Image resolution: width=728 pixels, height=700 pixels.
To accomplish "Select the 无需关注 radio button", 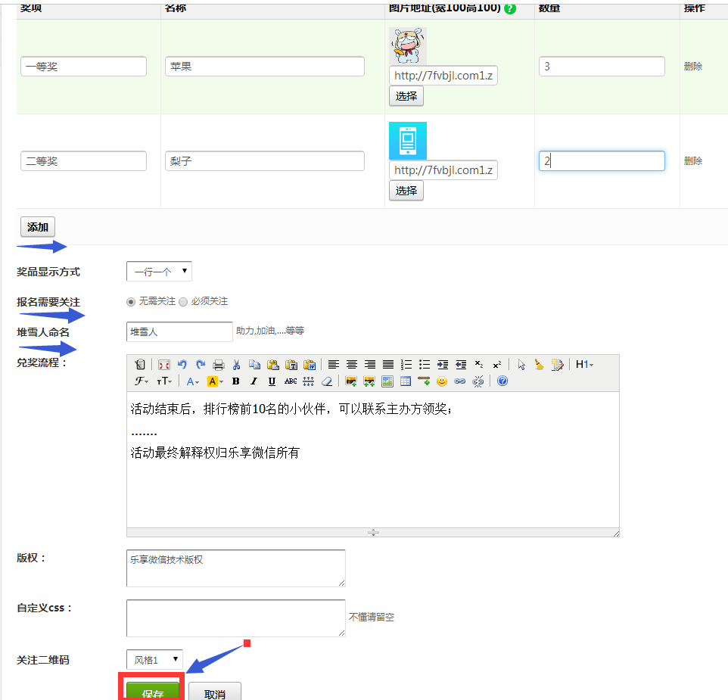I will pyautogui.click(x=131, y=301).
